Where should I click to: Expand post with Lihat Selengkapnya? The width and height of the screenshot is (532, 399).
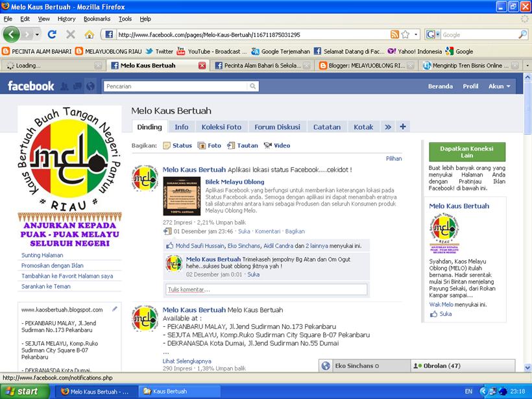pyautogui.click(x=187, y=361)
